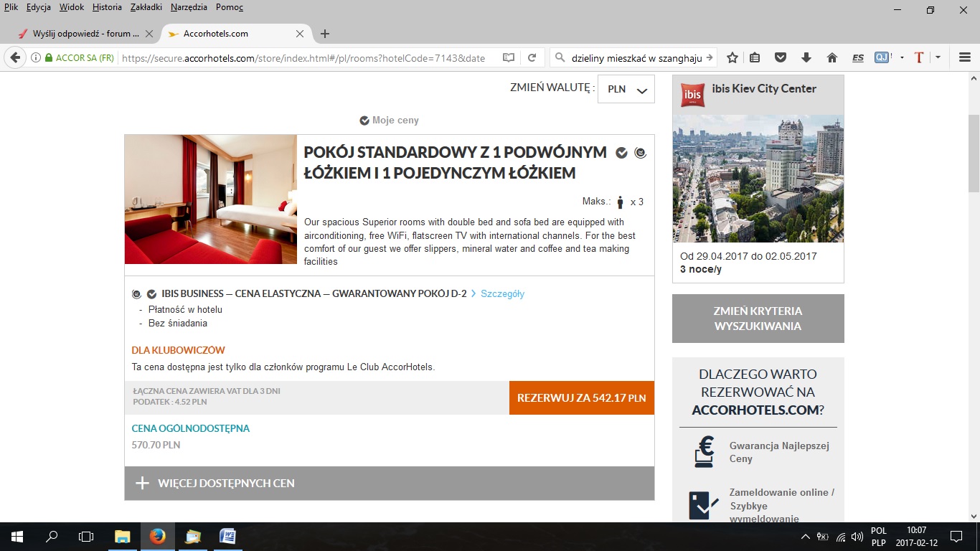Open the Widok menu

(x=72, y=7)
